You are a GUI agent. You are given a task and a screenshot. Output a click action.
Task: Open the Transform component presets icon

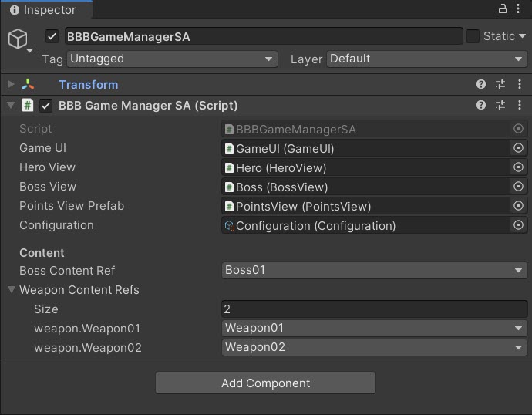500,85
